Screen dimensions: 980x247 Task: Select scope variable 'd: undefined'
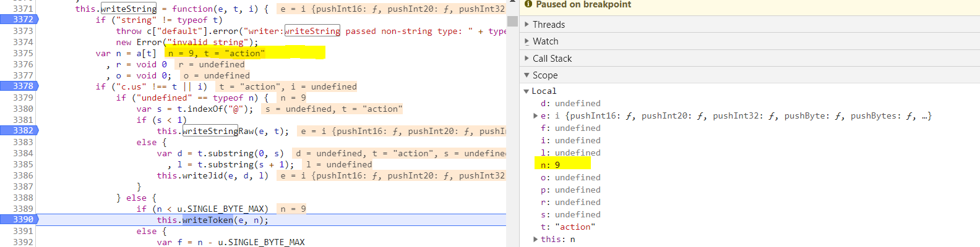[570, 103]
